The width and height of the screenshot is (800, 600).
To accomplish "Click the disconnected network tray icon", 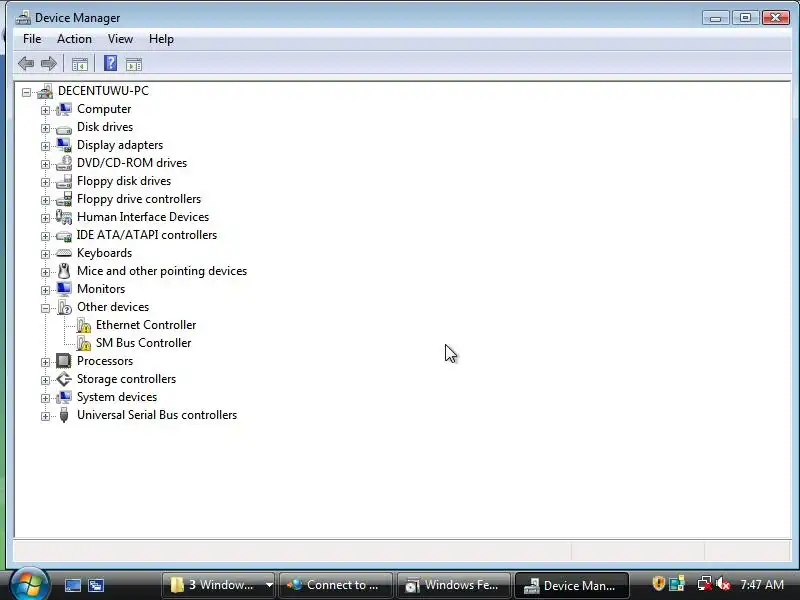I will [x=705, y=584].
